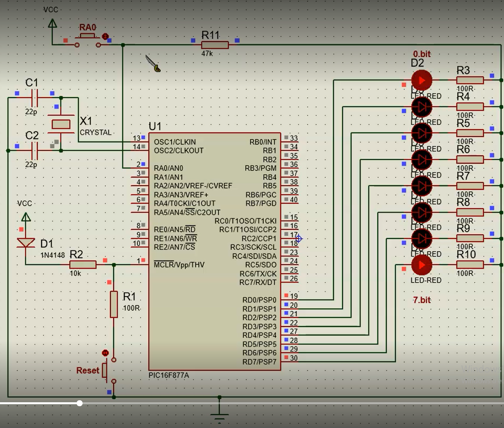The width and height of the screenshot is (504, 428).
Task: Select vertical resistor R1 symbol
Action: click(x=114, y=304)
